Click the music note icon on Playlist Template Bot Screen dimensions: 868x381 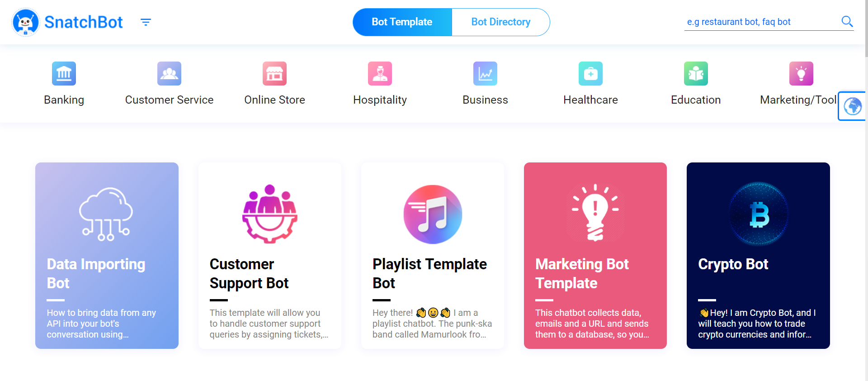coord(433,214)
